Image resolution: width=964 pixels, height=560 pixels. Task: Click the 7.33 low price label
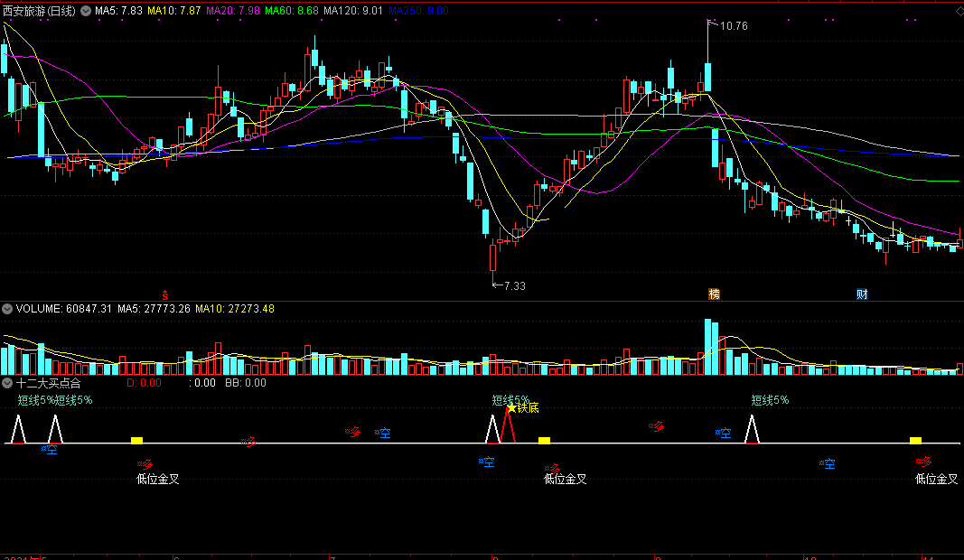515,285
